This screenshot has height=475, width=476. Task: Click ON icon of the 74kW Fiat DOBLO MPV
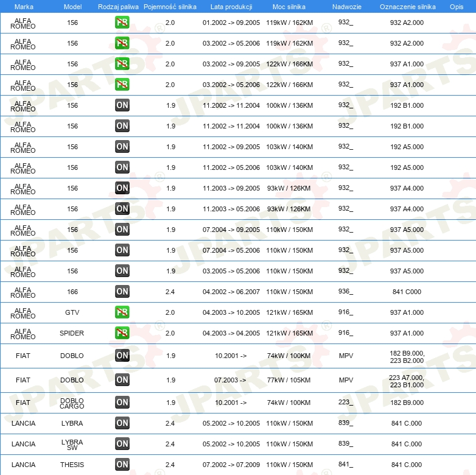click(122, 356)
